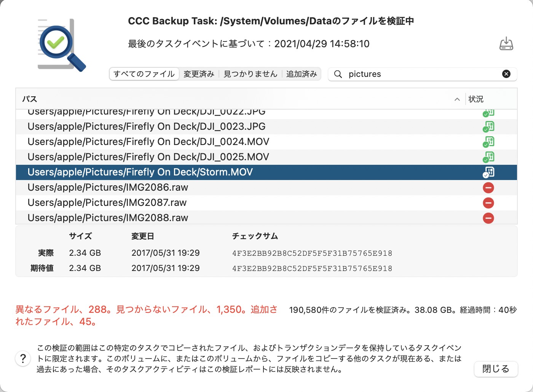Switch to the 変更済み filter tab

point(199,74)
